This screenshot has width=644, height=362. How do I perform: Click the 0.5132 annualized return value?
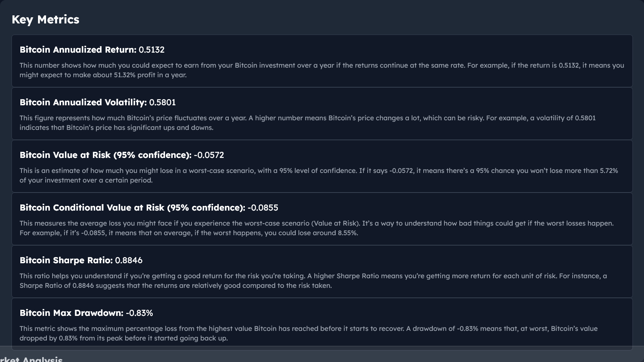pos(152,50)
